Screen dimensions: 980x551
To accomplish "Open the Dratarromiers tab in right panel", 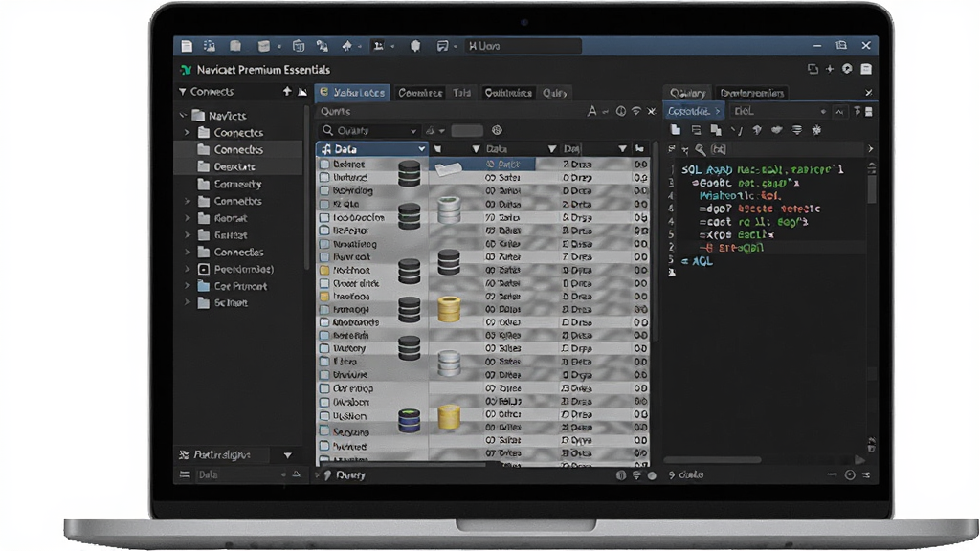I will [x=752, y=93].
